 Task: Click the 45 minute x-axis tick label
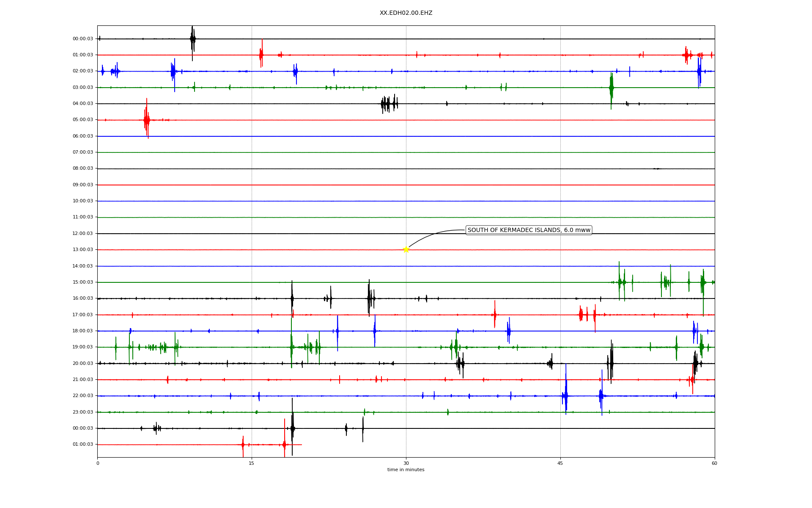(x=560, y=464)
